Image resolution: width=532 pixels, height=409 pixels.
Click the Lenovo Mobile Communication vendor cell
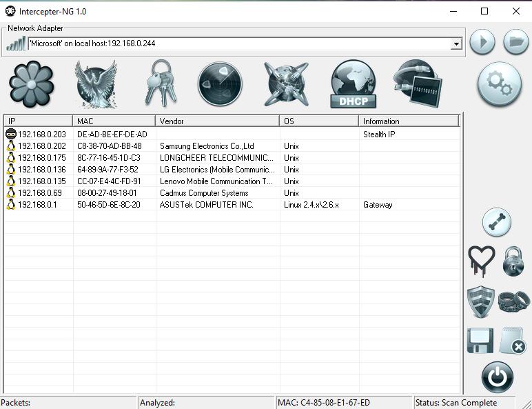point(216,181)
